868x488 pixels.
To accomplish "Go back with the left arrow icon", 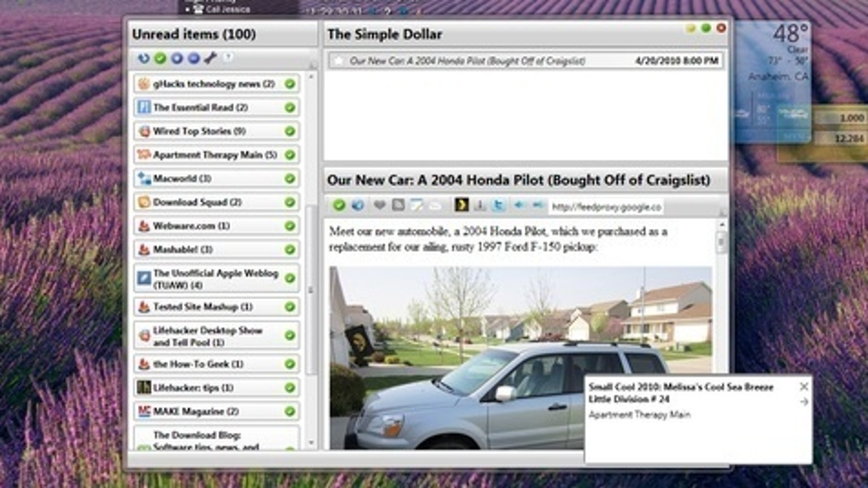I will 519,205.
